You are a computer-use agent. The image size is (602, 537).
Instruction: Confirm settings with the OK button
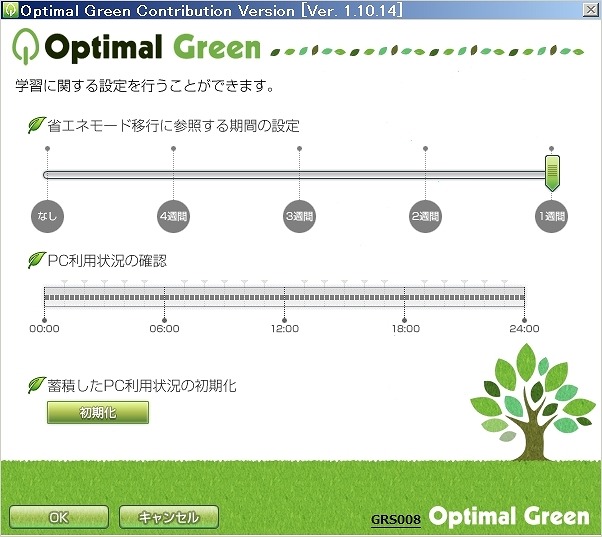59,517
